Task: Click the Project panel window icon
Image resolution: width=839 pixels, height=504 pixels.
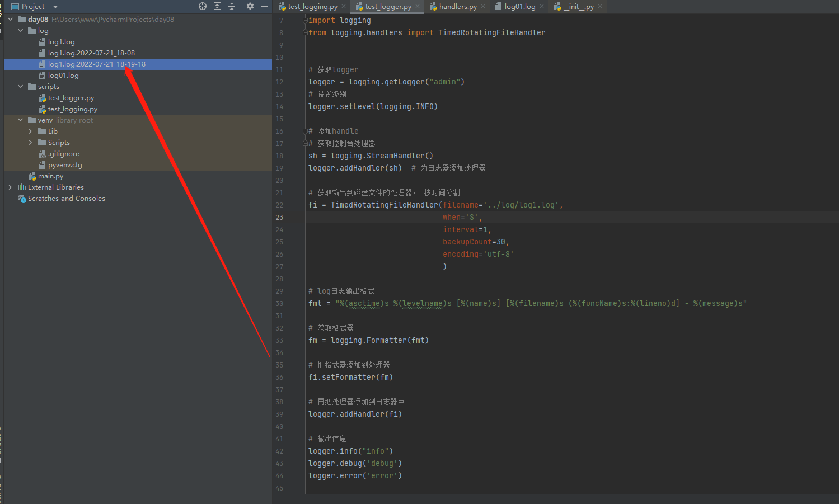Action: click(15, 7)
